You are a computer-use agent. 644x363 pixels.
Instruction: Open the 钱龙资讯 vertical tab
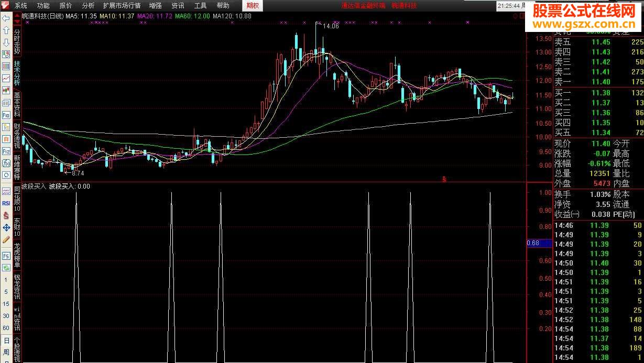17,287
